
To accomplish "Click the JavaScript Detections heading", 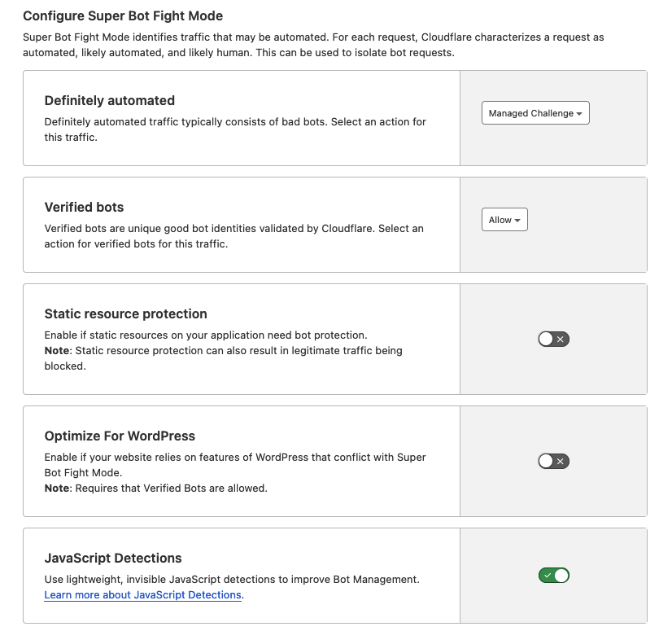I will (113, 559).
